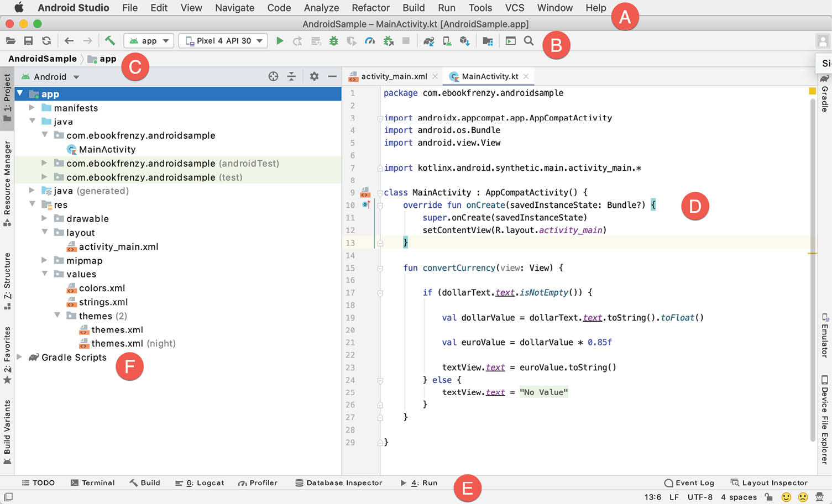832x504 pixels.
Task: Toggle the 1: Project tool window
Action: coord(7,98)
